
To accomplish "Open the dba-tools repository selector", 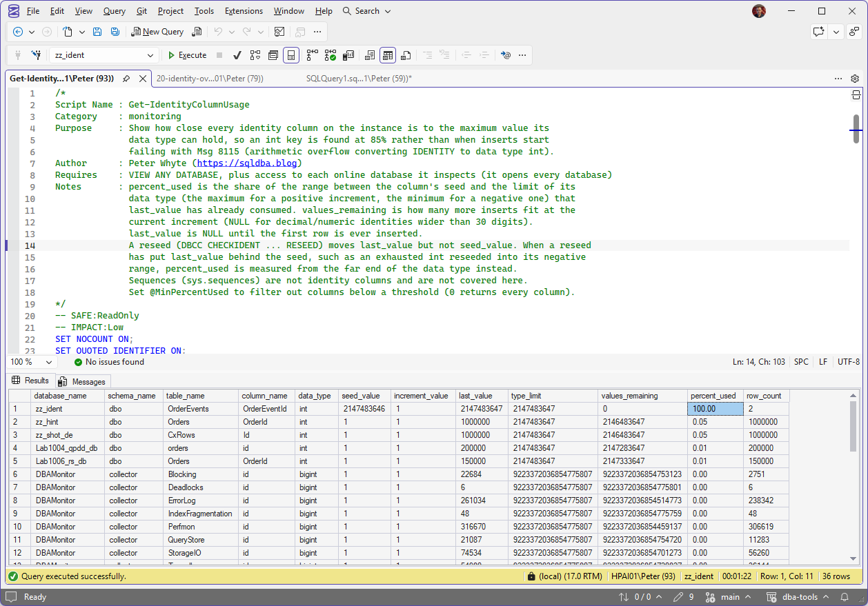I will tap(799, 597).
